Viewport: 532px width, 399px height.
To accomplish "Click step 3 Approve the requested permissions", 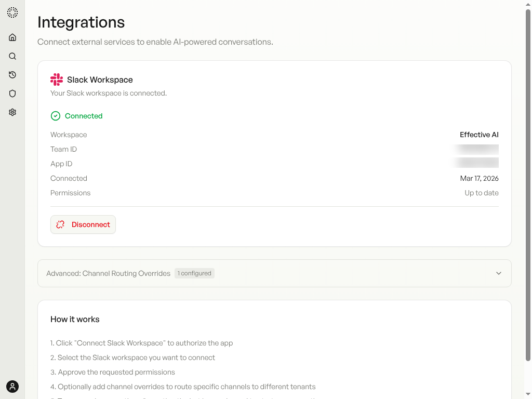I will pos(113,372).
